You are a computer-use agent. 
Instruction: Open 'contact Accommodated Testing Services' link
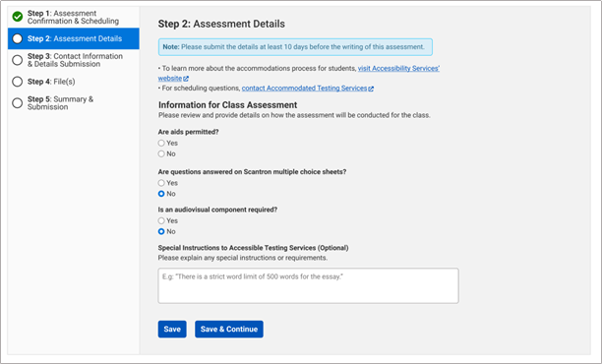[x=304, y=89]
